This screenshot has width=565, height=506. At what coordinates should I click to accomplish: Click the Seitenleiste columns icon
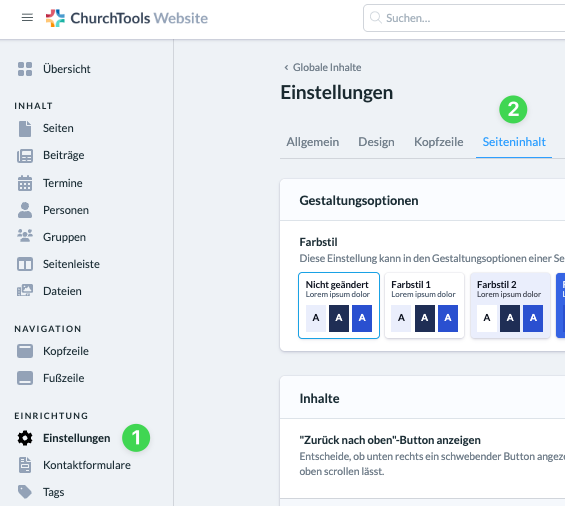click(x=25, y=264)
